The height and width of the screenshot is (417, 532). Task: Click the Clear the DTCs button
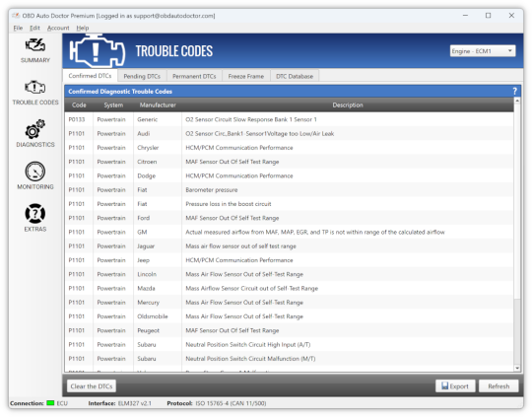click(x=92, y=386)
